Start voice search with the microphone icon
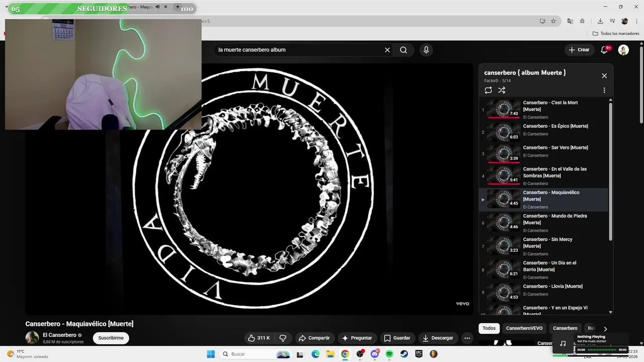Viewport: 644px width, 362px height. point(426,50)
